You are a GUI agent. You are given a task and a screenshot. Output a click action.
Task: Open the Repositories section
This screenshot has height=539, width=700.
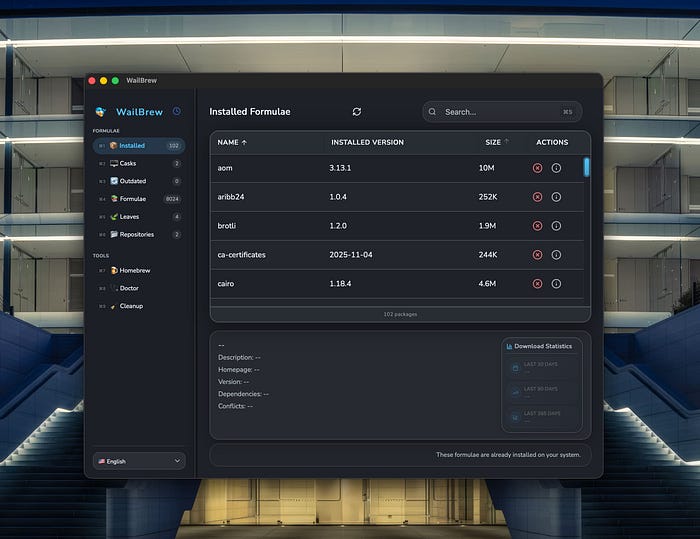(139, 234)
